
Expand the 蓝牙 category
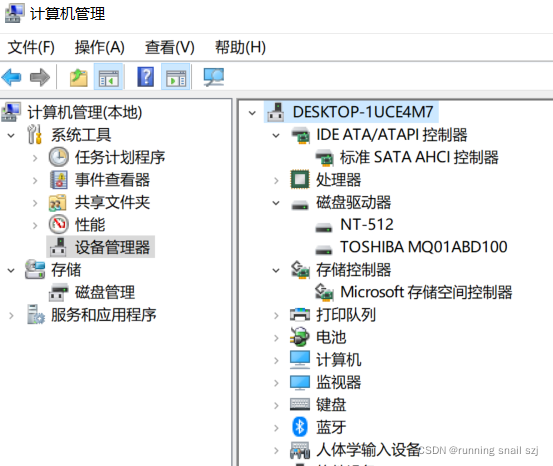[x=276, y=428]
